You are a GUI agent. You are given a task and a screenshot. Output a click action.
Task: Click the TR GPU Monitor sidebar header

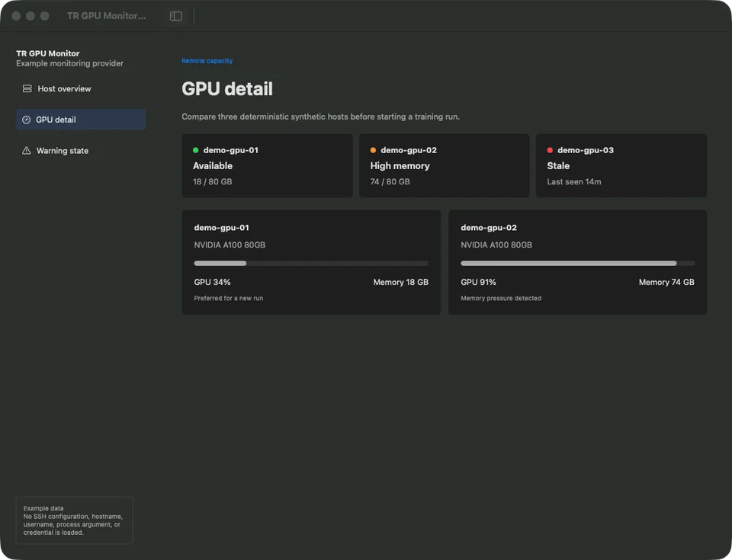(47, 53)
